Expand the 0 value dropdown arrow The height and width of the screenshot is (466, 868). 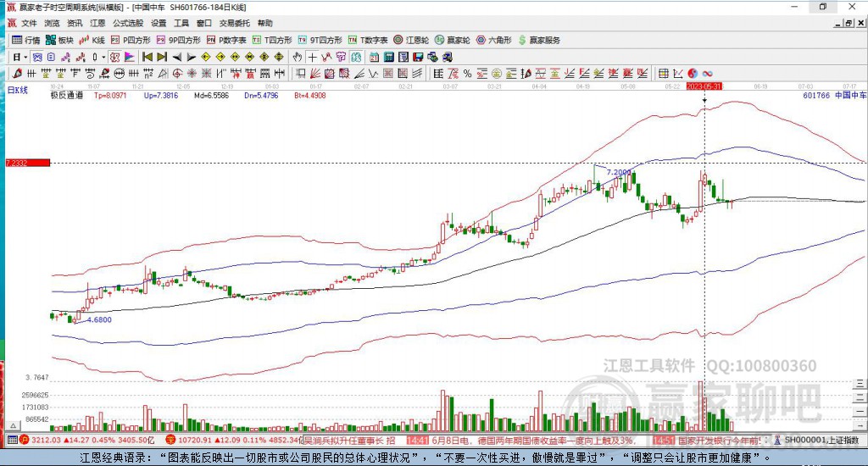(103, 57)
